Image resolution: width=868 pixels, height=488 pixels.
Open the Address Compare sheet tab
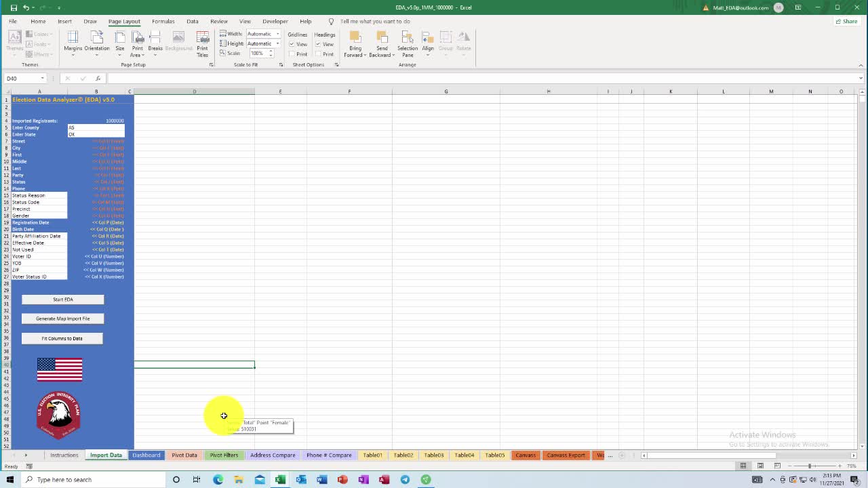point(273,455)
